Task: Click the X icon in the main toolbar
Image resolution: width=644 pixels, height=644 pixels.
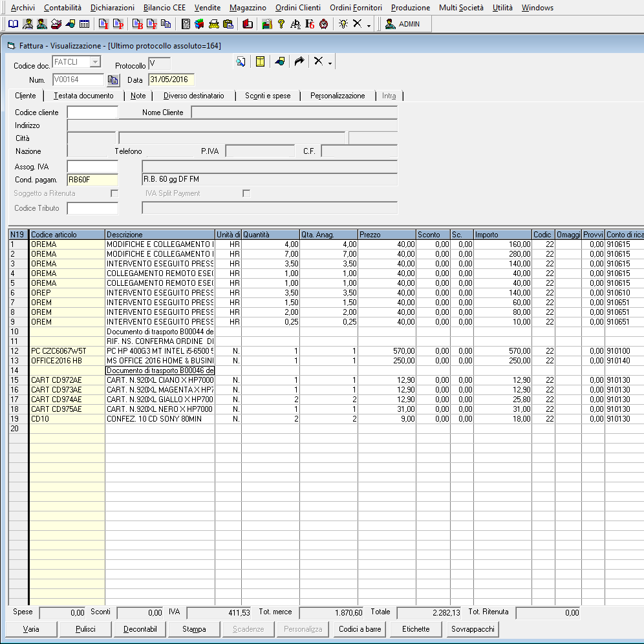Action: tap(358, 24)
